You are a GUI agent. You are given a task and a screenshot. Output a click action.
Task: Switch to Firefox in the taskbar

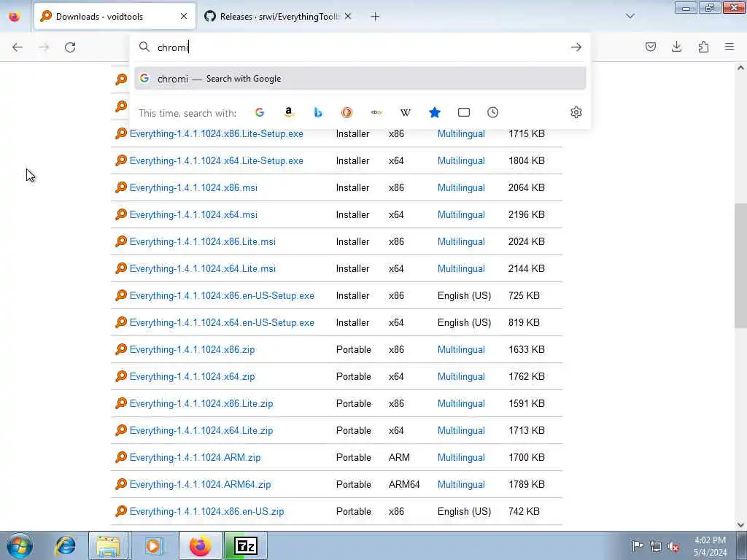pos(201,545)
